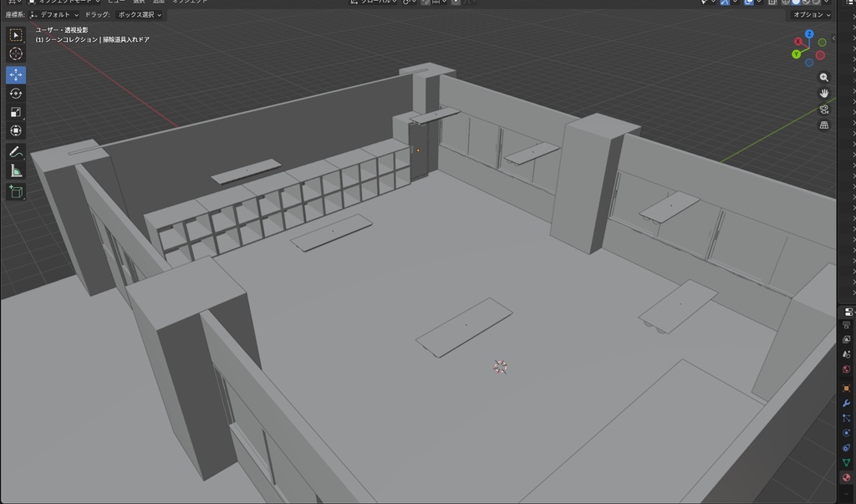Open the Modifiers tab (wrench icon)
The height and width of the screenshot is (504, 856).
pyautogui.click(x=846, y=404)
